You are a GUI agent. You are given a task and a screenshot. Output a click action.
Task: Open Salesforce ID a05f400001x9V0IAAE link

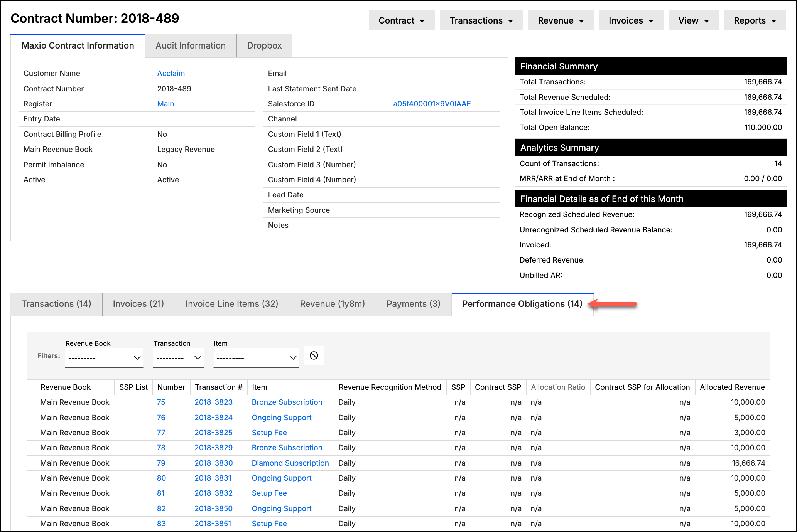pos(432,104)
